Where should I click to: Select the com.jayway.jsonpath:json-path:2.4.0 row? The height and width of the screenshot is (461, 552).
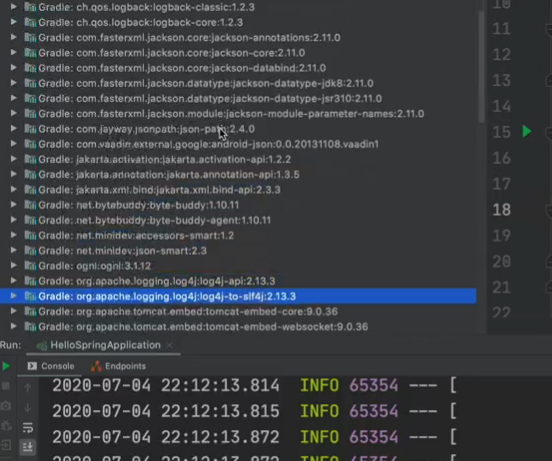point(238,129)
